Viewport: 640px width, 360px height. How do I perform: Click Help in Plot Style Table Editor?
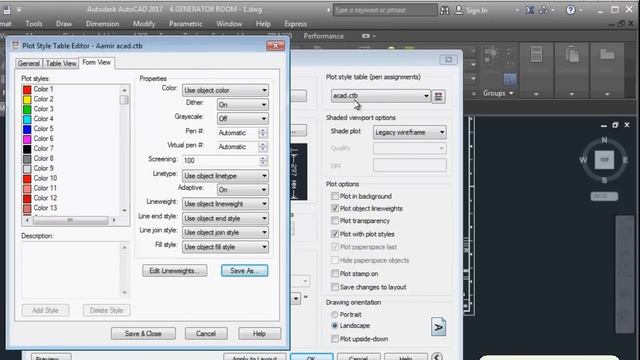click(260, 333)
